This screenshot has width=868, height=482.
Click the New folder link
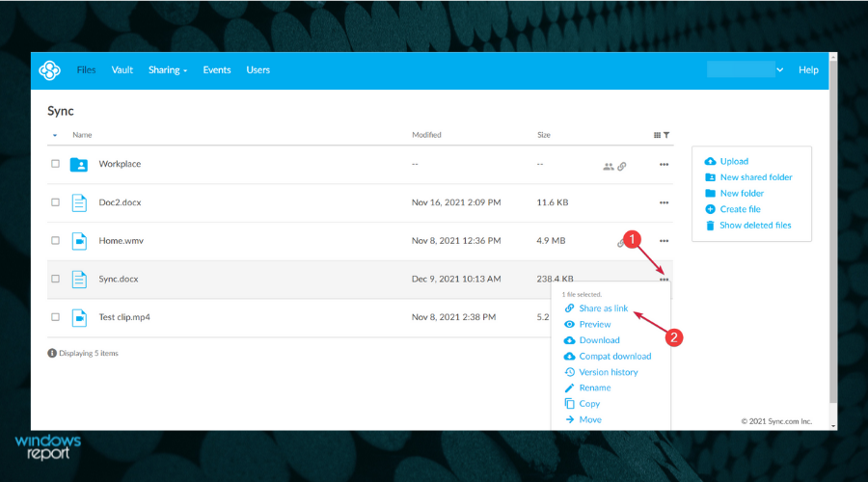point(742,193)
